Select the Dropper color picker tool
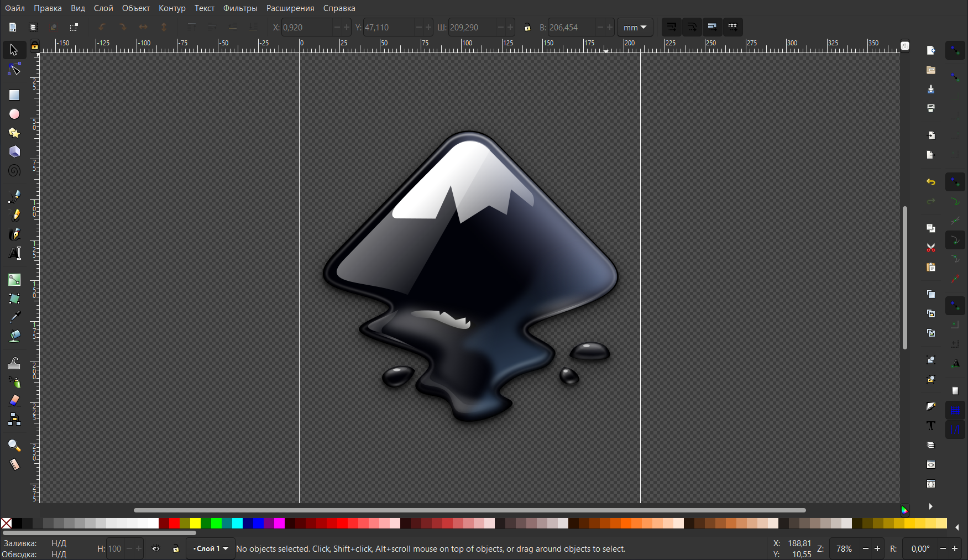Viewport: 968px width, 560px height. (14, 317)
